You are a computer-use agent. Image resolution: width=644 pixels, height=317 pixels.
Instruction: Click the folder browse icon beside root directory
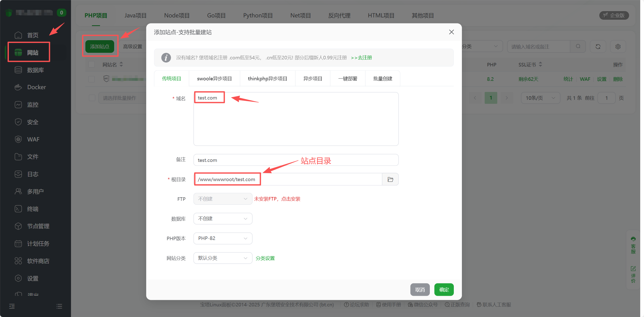click(390, 179)
